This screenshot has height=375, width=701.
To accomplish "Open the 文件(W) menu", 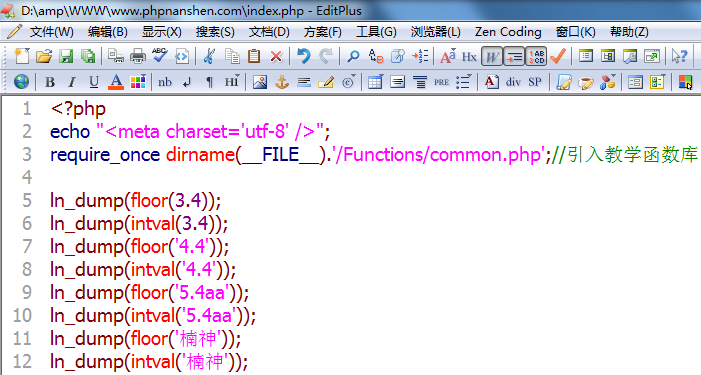I will (x=51, y=32).
